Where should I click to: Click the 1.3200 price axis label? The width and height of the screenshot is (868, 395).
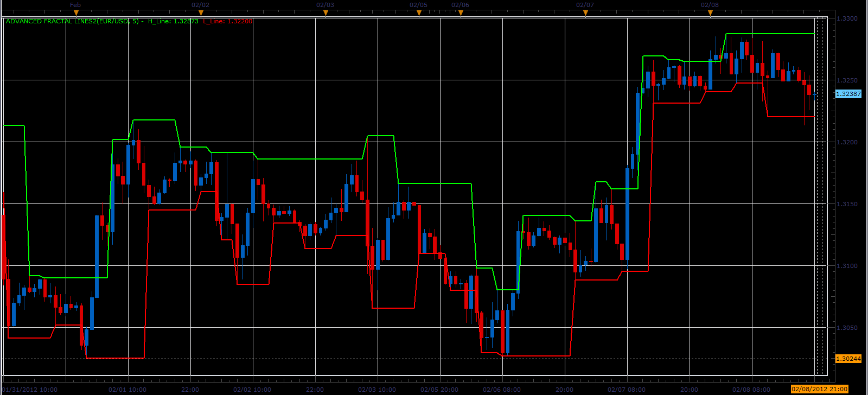tap(847, 142)
